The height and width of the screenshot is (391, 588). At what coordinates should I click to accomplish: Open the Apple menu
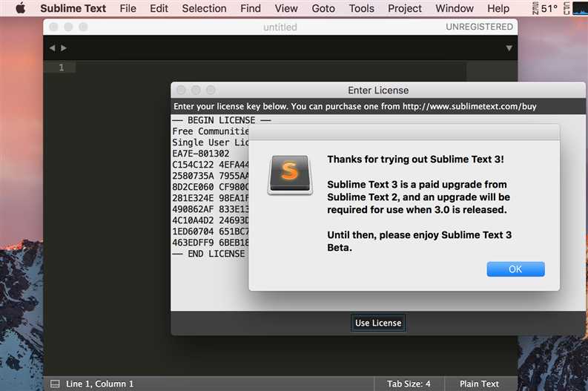(21, 8)
